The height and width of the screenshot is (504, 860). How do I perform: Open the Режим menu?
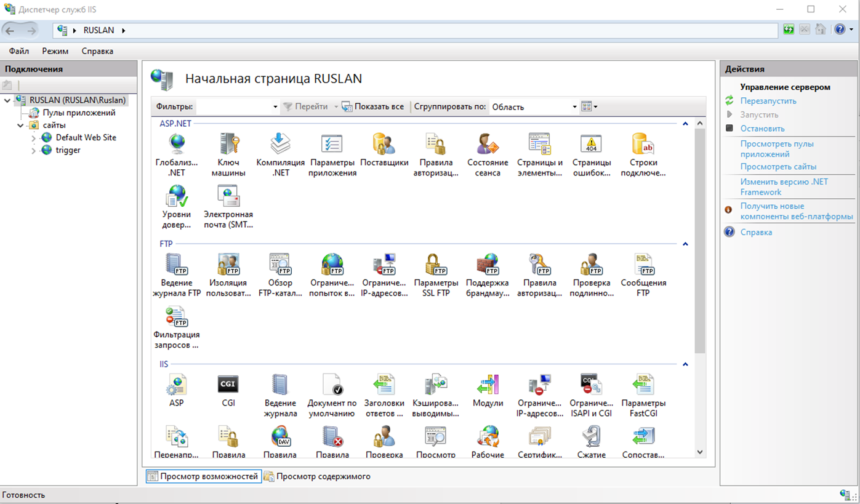(x=55, y=51)
